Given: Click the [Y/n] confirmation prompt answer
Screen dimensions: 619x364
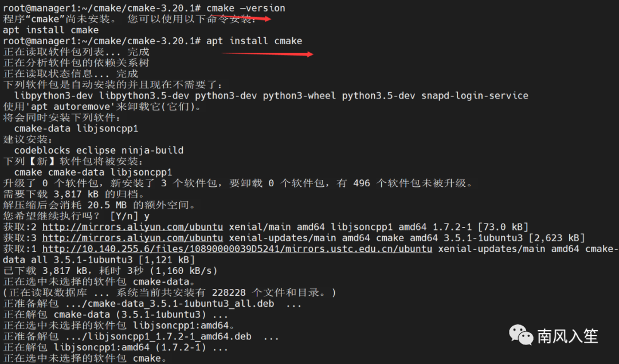Looking at the screenshot, I should pos(147,216).
